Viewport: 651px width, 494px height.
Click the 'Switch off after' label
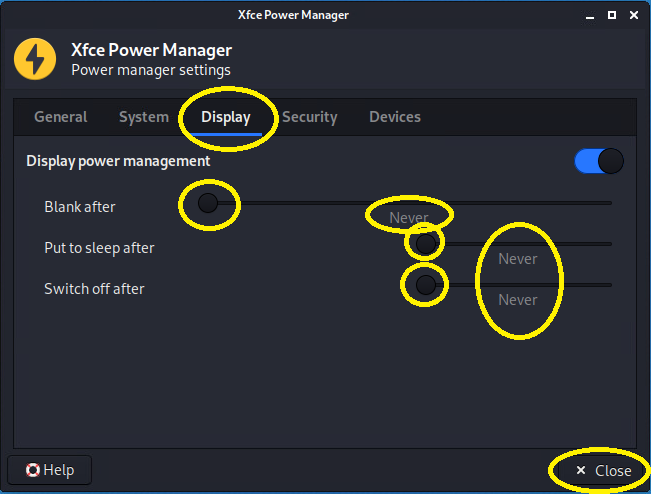click(x=94, y=289)
